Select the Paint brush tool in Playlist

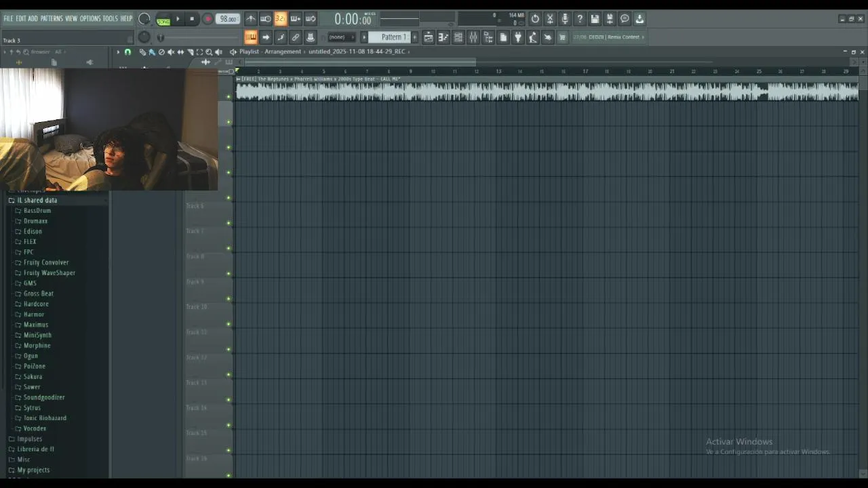coord(151,52)
